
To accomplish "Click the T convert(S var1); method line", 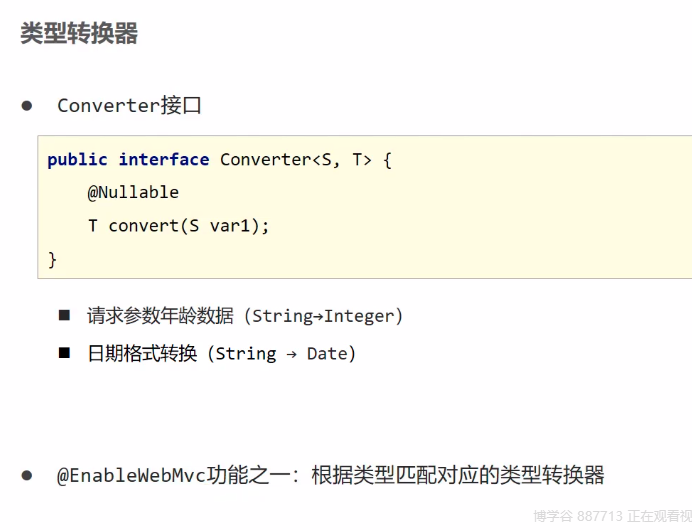I will coord(179,225).
